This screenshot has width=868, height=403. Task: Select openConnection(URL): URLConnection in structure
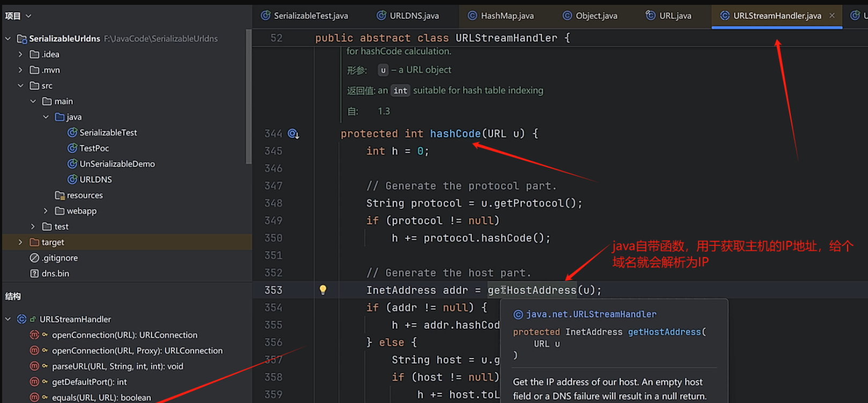tap(124, 335)
